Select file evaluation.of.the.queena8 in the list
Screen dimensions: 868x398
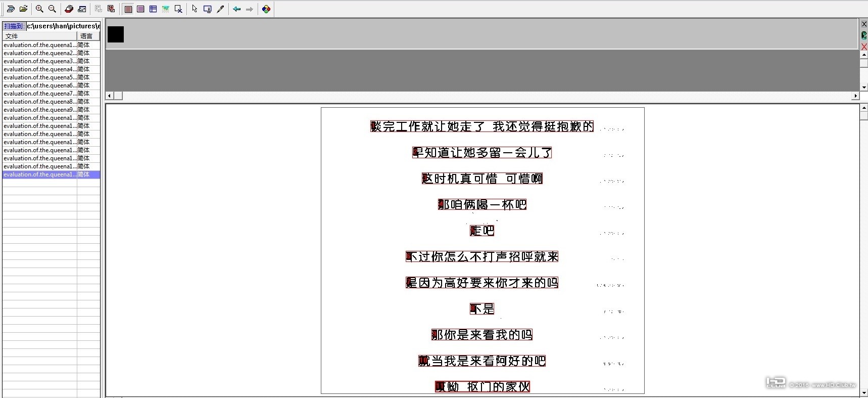[51, 102]
